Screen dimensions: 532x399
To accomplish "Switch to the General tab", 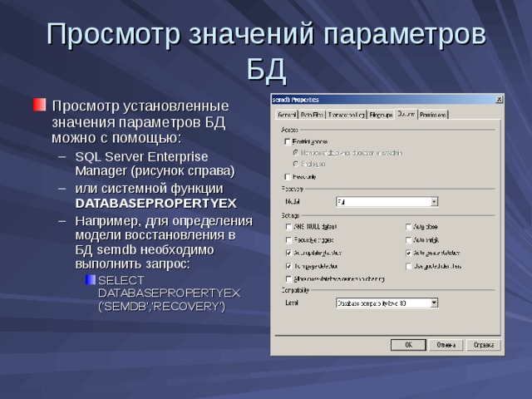I will point(287,115).
